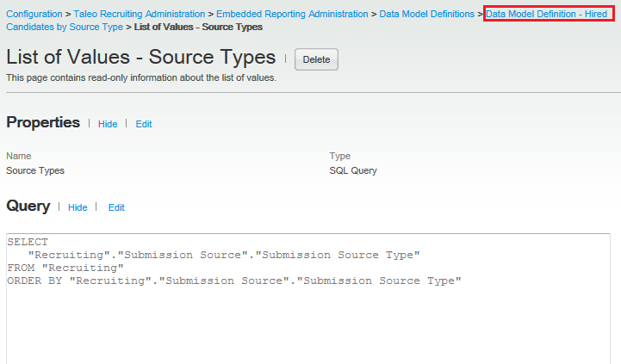Click the List of Values page title
Viewport: 621px width, 364px height.
point(140,58)
